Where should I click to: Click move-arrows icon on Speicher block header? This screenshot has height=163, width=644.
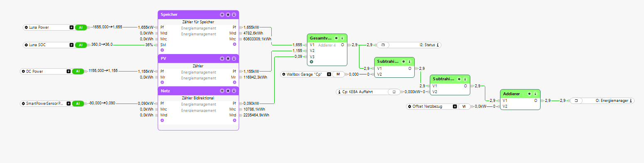pyautogui.click(x=222, y=15)
